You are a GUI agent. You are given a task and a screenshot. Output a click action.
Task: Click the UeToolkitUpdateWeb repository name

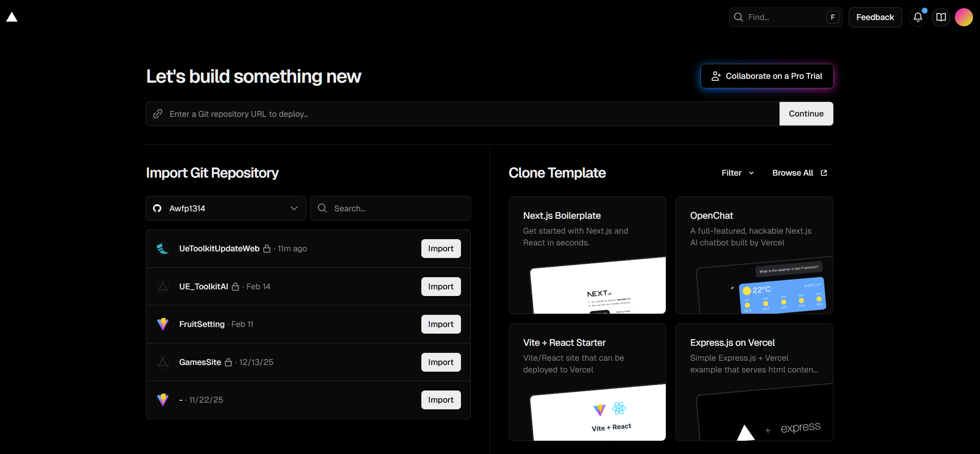point(219,249)
